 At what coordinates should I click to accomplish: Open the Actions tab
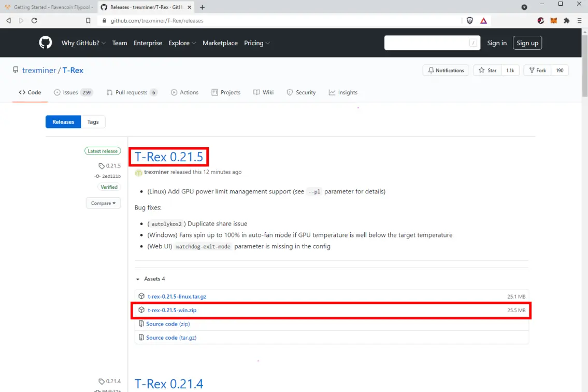184,92
